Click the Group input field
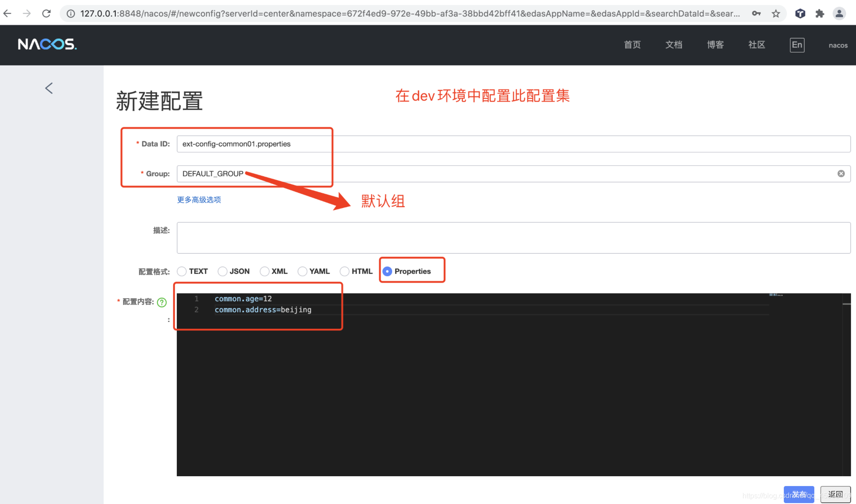 click(513, 174)
